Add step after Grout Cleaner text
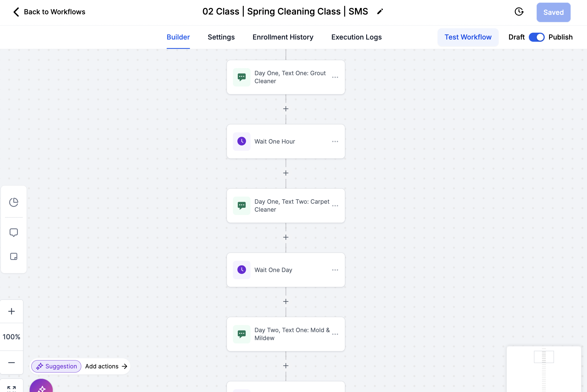This screenshot has width=587, height=392. point(286,109)
